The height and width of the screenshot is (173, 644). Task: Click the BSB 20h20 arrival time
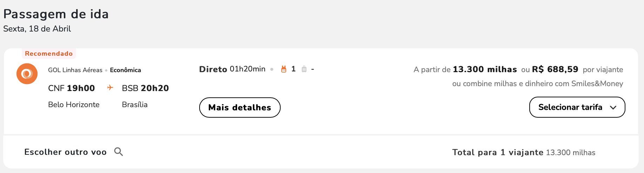click(x=145, y=88)
